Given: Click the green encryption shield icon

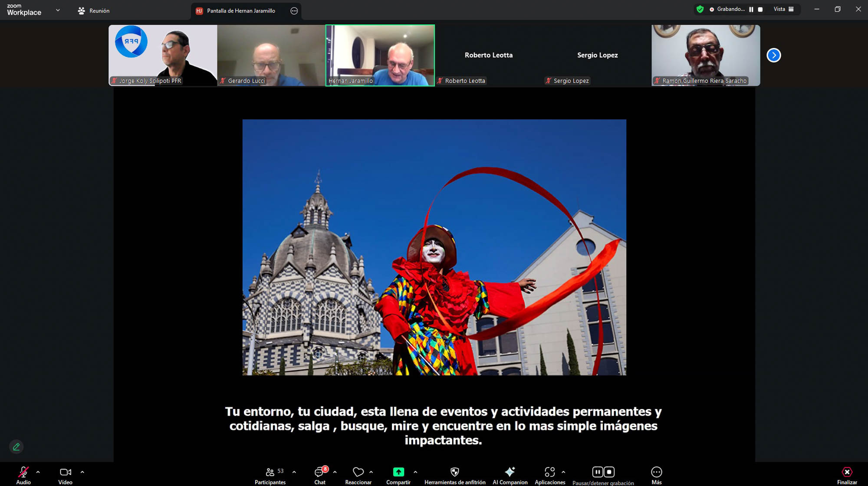Looking at the screenshot, I should (700, 9).
